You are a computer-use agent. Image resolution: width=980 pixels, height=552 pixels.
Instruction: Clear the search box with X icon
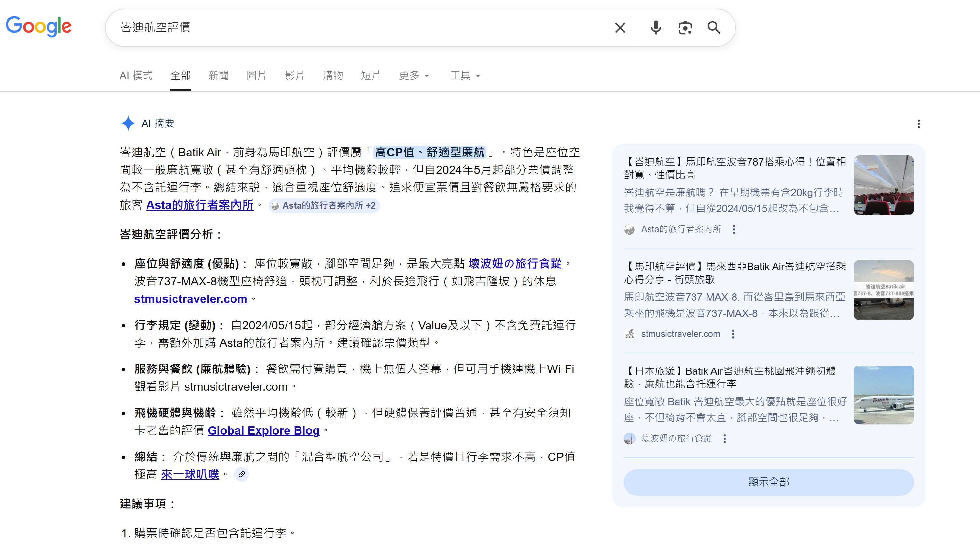620,28
